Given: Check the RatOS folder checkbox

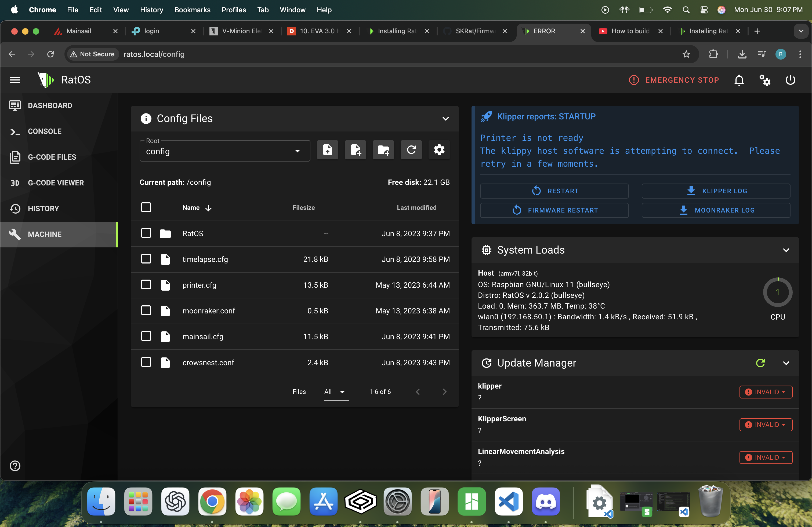Looking at the screenshot, I should click(146, 233).
